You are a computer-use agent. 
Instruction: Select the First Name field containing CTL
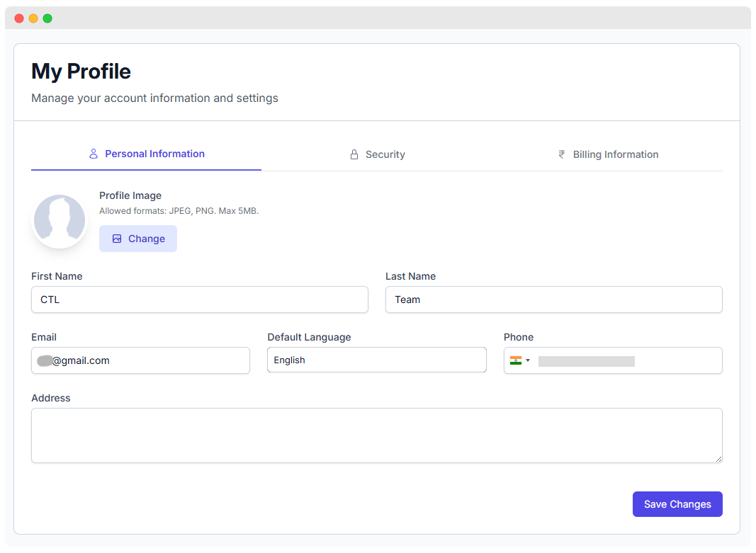(x=199, y=300)
